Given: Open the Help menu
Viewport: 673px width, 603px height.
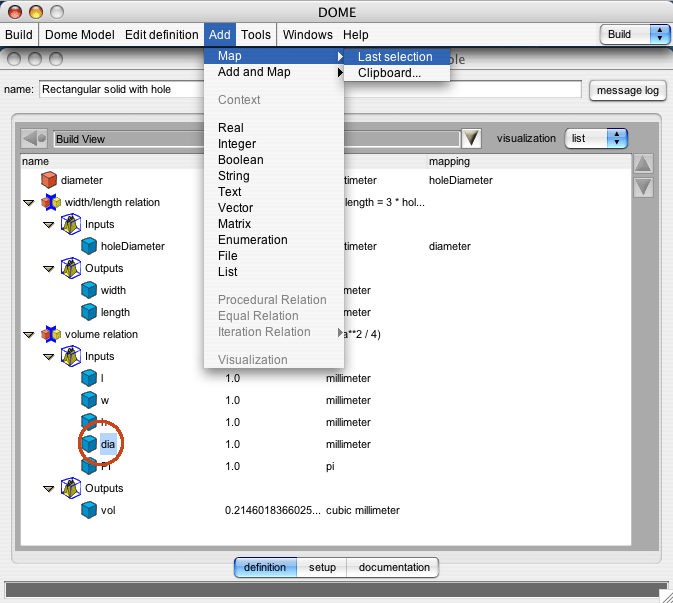Looking at the screenshot, I should coord(355,34).
